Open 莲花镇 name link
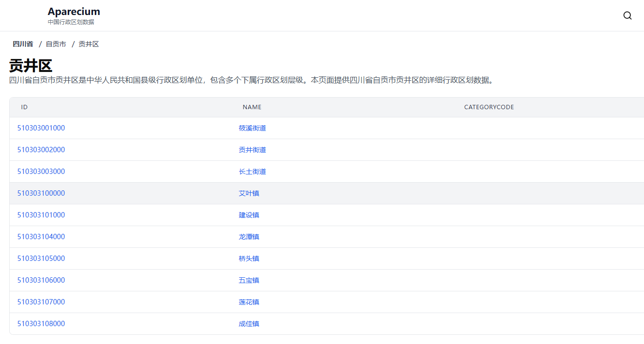Screen dimensions: 644x344 coord(249,302)
